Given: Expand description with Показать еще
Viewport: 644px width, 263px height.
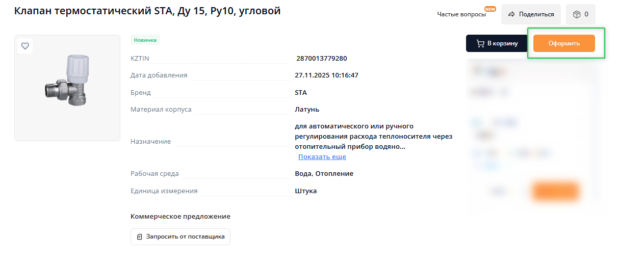Looking at the screenshot, I should coord(322,156).
